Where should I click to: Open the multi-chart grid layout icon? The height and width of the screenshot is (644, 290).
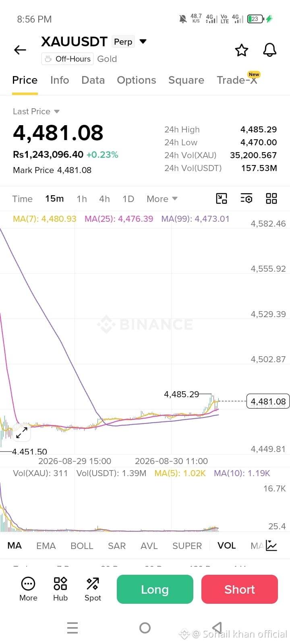click(271, 198)
